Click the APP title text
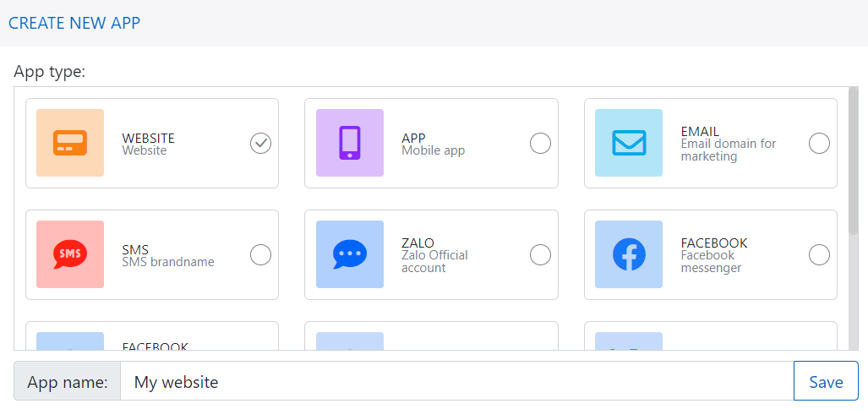The width and height of the screenshot is (868, 409). click(413, 138)
